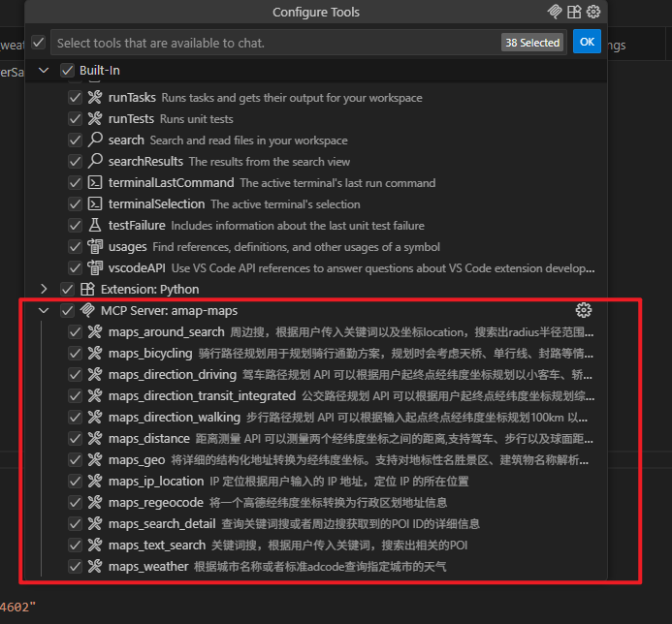
Task: Click the vscodeAPI references icon
Action: [x=95, y=268]
